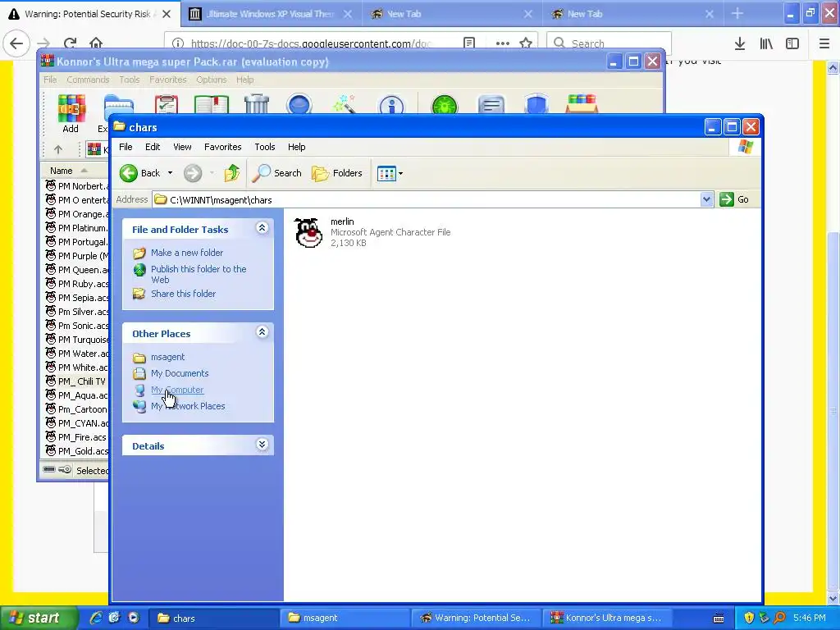
Task: Toggle the Folders pane button
Action: tap(337, 173)
